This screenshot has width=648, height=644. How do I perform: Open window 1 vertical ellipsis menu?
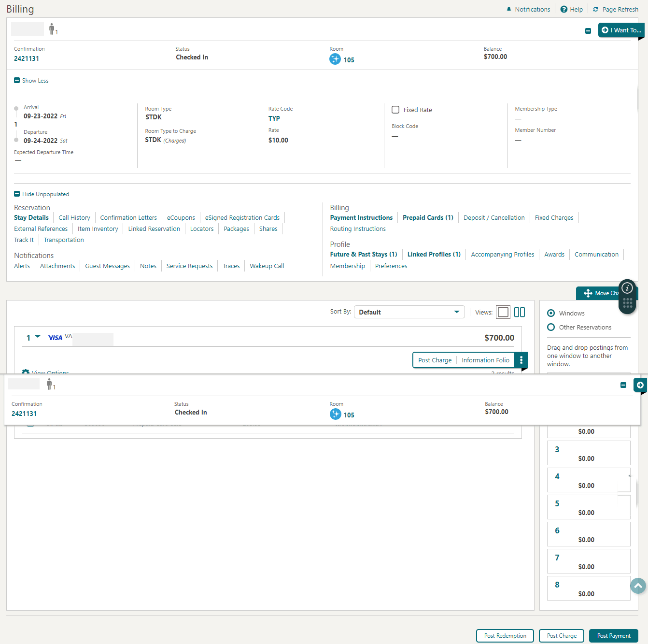521,360
